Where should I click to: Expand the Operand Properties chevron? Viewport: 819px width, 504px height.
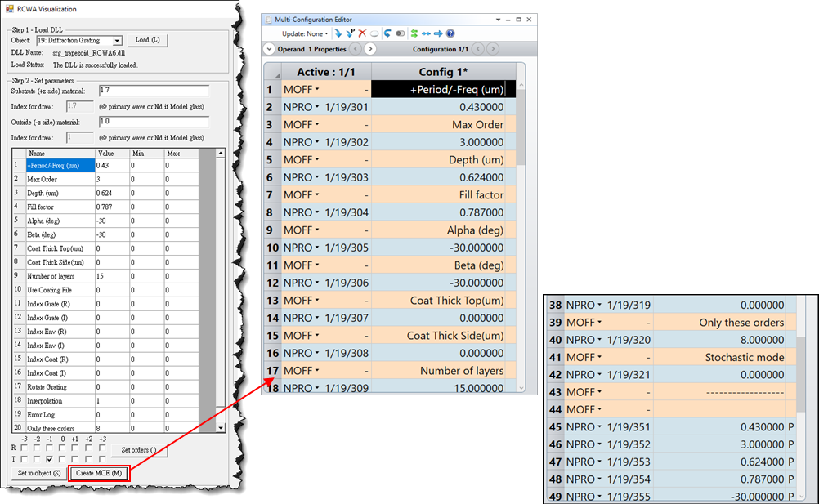[268, 49]
